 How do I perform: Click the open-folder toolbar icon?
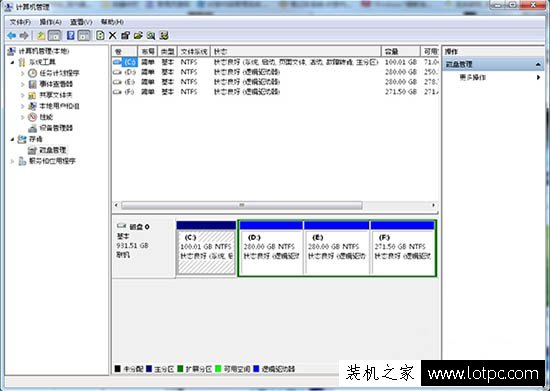pyautogui.click(x=138, y=35)
